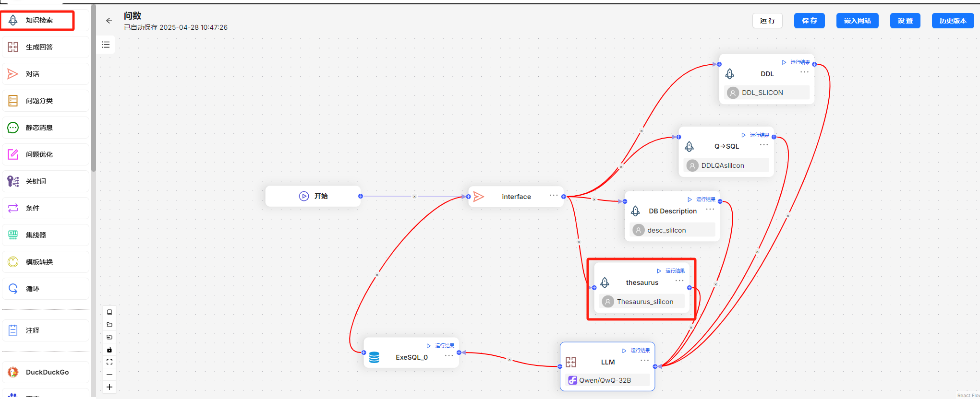Click the Thesaurus_slilcon knowledge base chip
Image resolution: width=980 pixels, height=399 pixels.
click(x=642, y=302)
